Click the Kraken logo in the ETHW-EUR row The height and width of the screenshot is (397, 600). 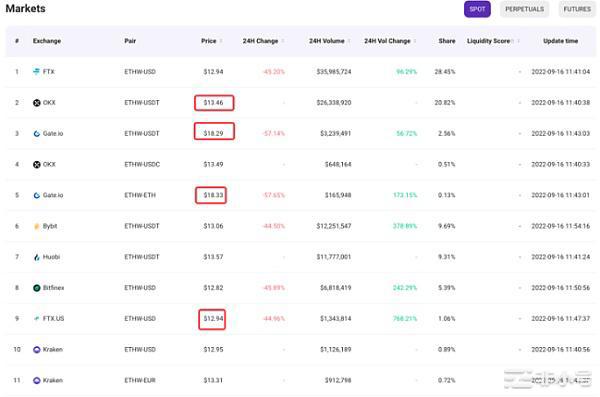point(37,381)
